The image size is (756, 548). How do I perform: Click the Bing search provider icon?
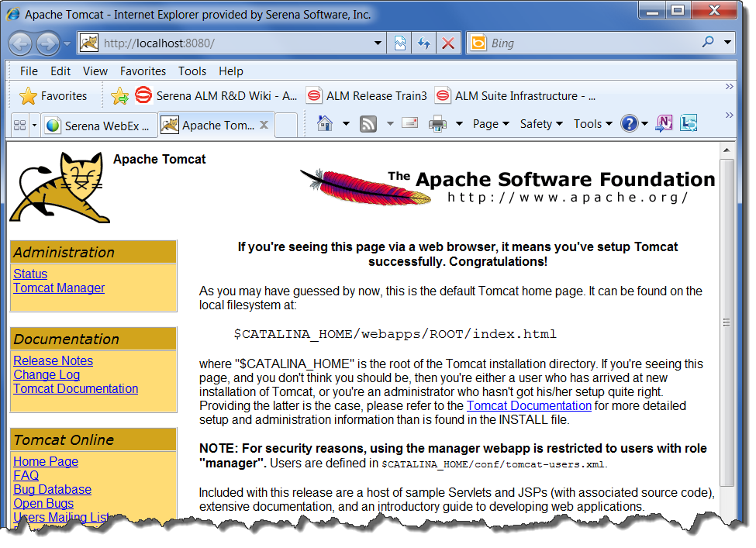point(478,43)
